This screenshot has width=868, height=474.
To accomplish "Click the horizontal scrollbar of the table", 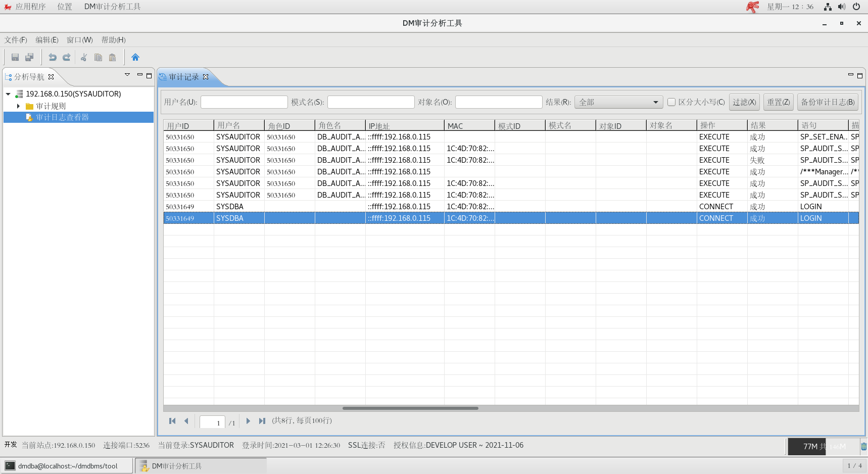I will pos(410,408).
